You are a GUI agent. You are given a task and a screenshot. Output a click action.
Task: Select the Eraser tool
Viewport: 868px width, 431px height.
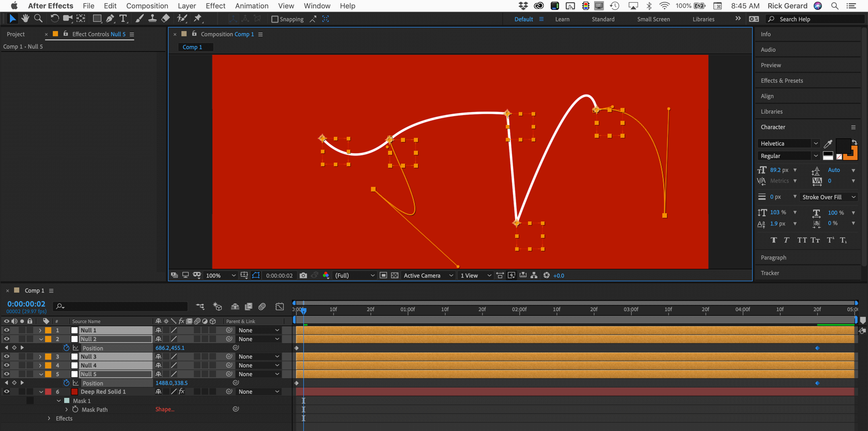click(165, 19)
